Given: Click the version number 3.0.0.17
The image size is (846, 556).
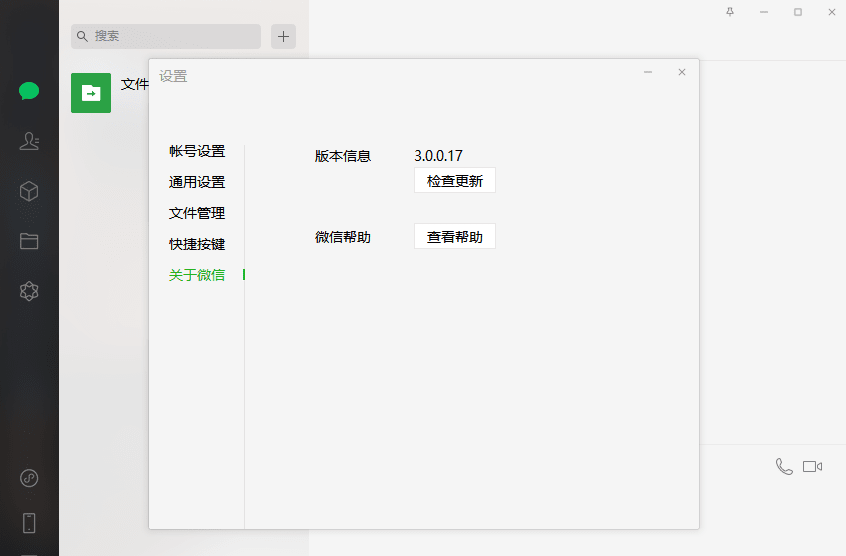Looking at the screenshot, I should [438, 156].
